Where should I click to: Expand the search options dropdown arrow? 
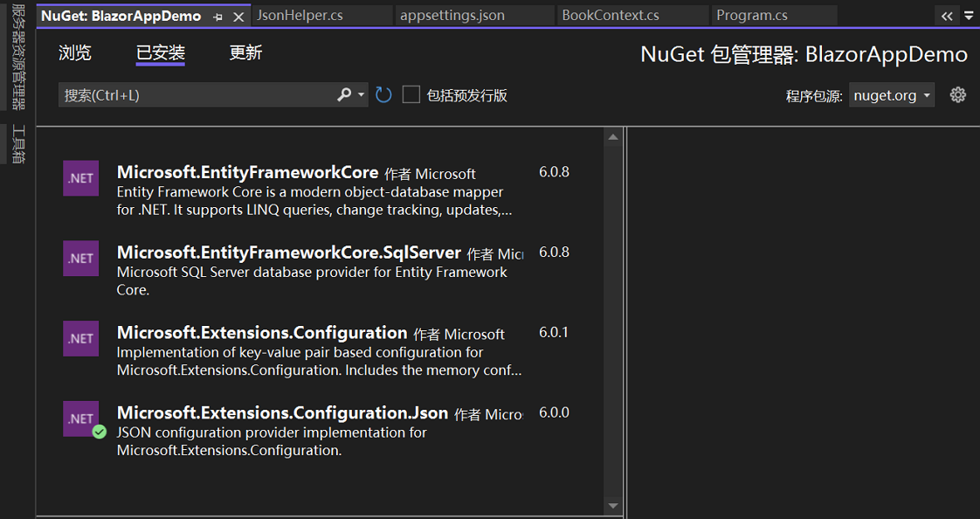(x=361, y=94)
